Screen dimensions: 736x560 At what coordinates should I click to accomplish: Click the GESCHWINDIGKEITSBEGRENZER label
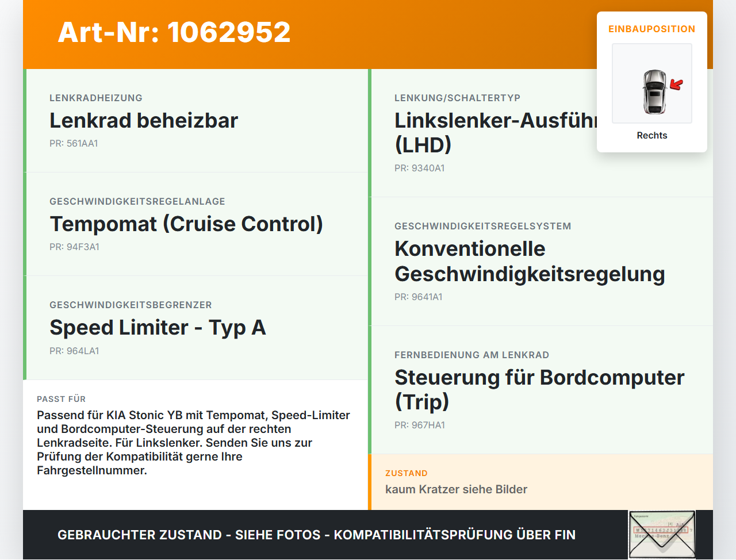tap(131, 305)
